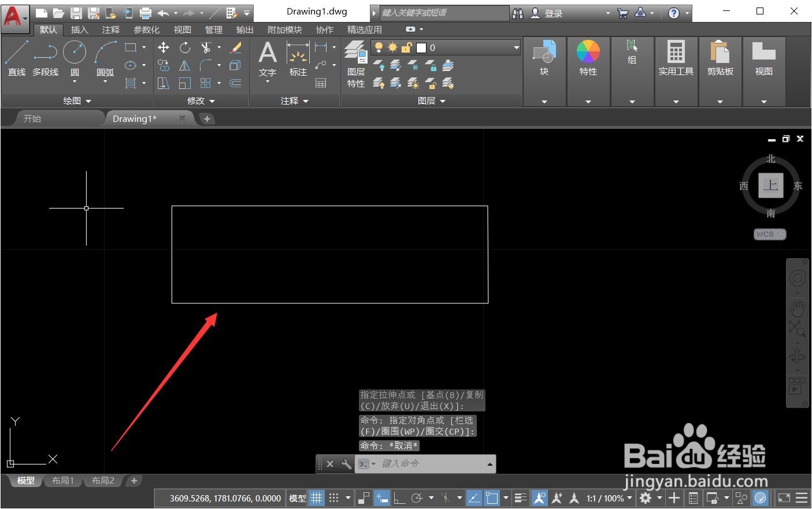Activate the Rotate tool
The height and width of the screenshot is (509, 812).
[x=185, y=47]
